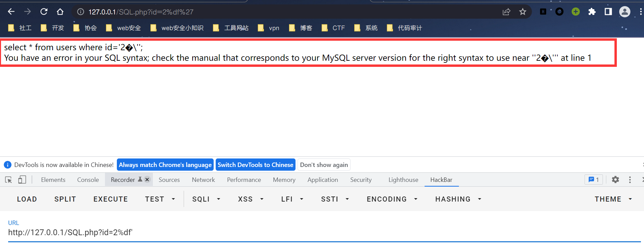Select the Recorder tab

pyautogui.click(x=123, y=180)
